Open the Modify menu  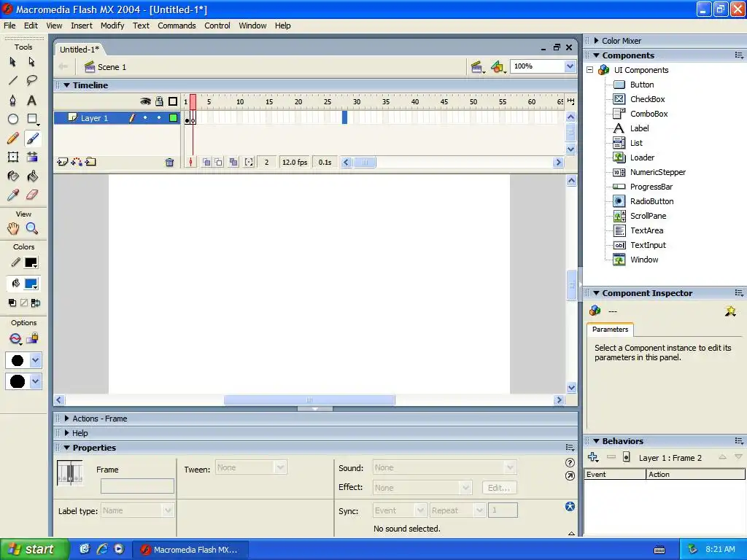click(112, 26)
